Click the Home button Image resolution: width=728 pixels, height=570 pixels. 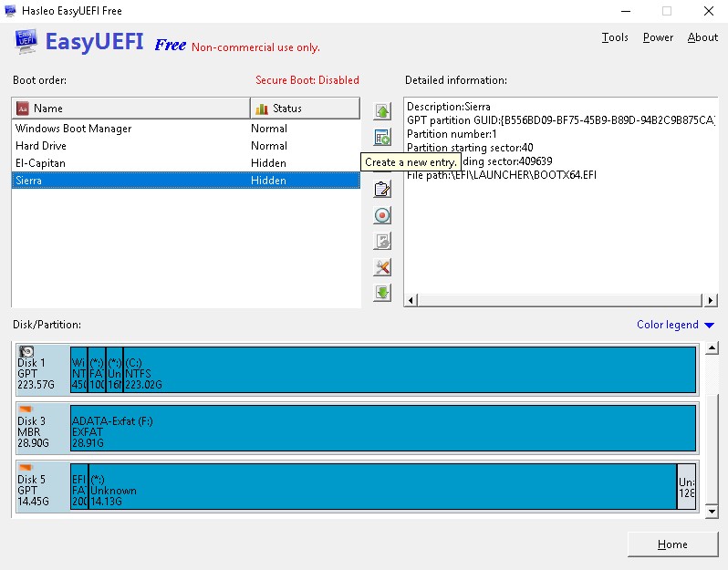(672, 544)
